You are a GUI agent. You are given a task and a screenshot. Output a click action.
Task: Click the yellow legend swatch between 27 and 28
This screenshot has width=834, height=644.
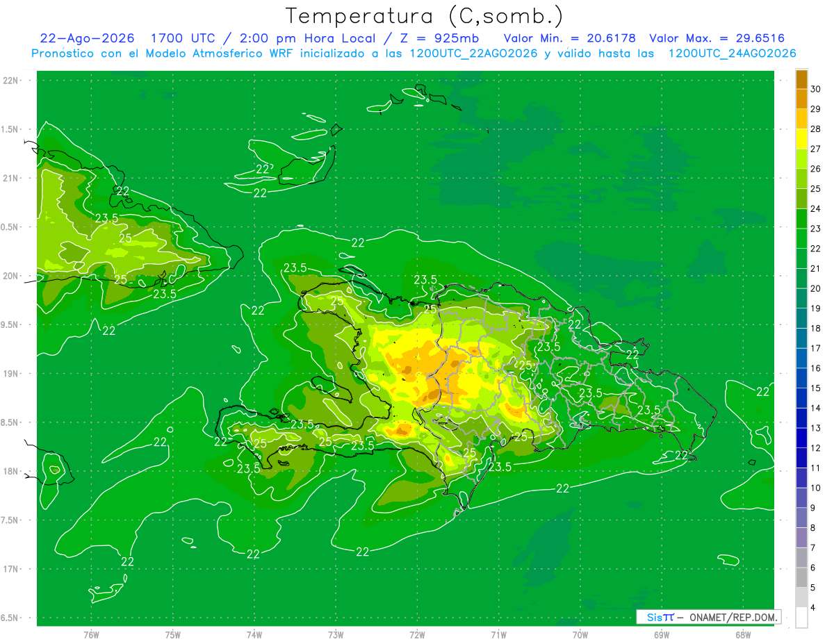pyautogui.click(x=801, y=139)
